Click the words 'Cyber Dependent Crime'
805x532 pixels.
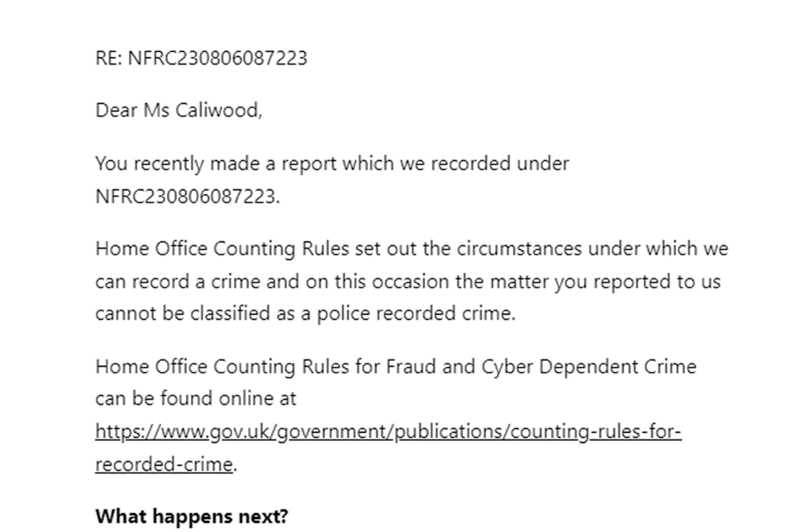(x=588, y=368)
